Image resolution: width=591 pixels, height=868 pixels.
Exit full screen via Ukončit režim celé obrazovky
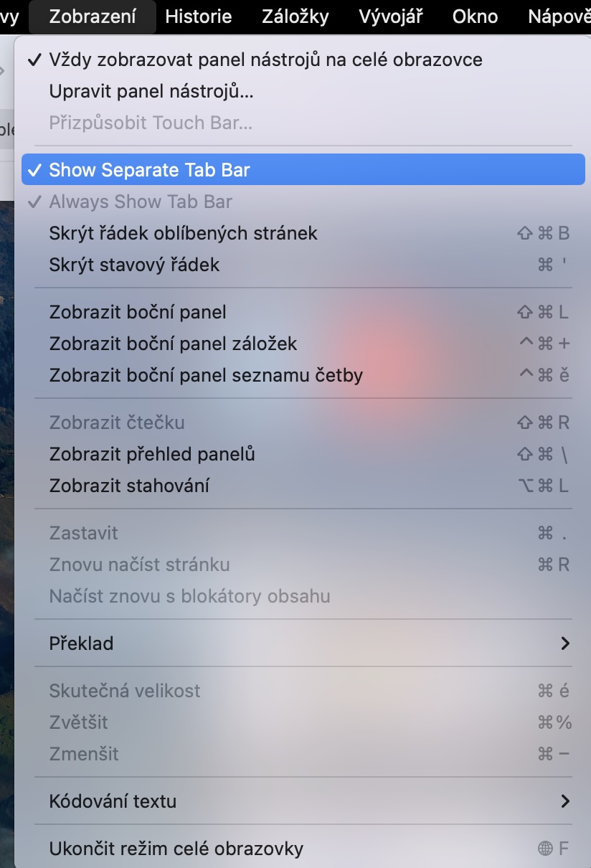click(176, 849)
